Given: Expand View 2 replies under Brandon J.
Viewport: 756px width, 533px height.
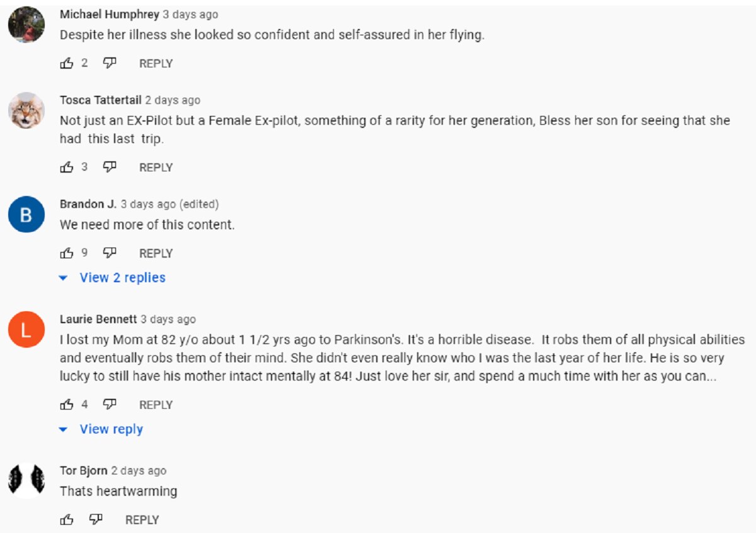Looking at the screenshot, I should coord(122,278).
